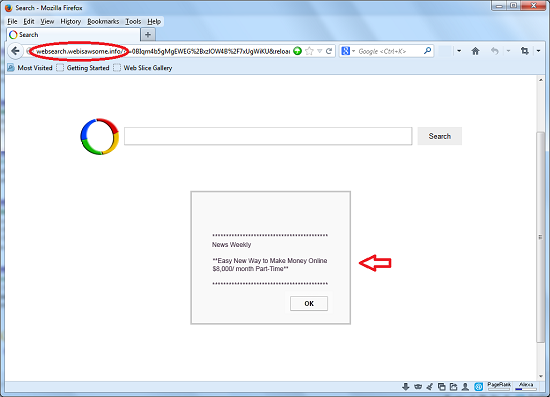The height and width of the screenshot is (397, 550).
Task: Bookmark this page with the star icon
Action: (x=309, y=51)
